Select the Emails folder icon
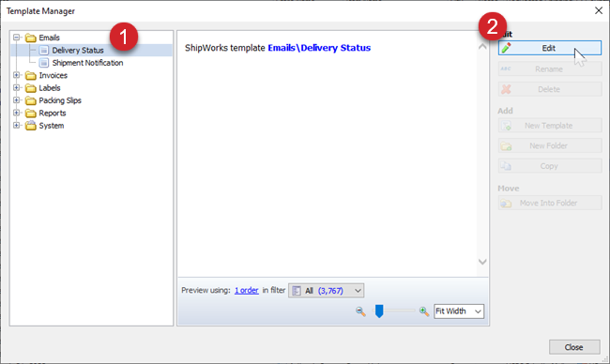 coord(31,38)
